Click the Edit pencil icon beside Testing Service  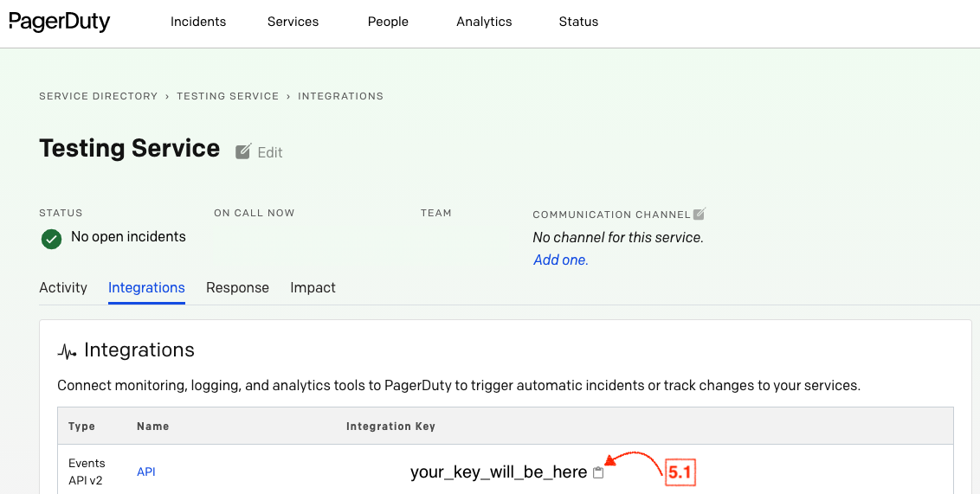coord(243,151)
